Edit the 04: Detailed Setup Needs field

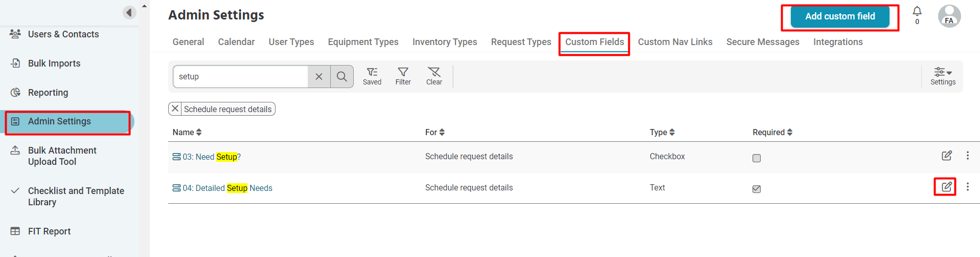(946, 187)
